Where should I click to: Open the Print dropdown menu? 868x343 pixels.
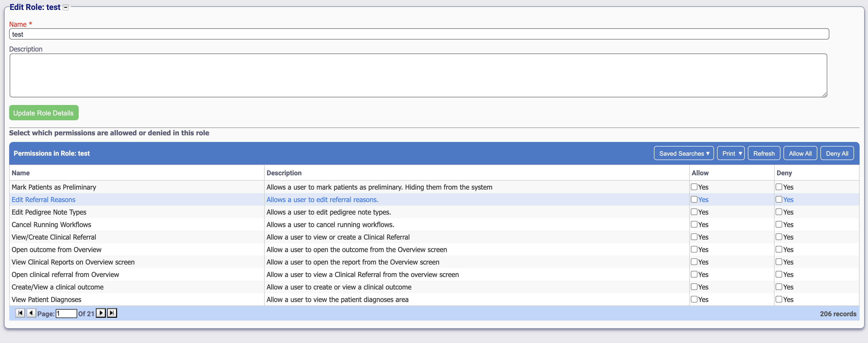pos(731,153)
